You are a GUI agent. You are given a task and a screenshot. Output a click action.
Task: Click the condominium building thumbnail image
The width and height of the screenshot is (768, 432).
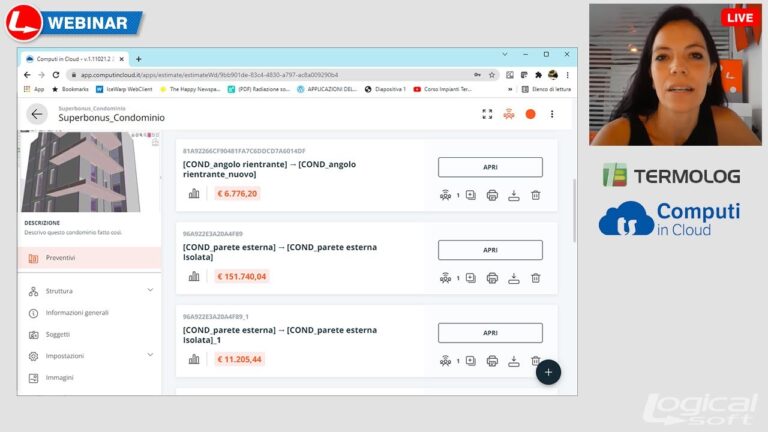tap(90, 171)
